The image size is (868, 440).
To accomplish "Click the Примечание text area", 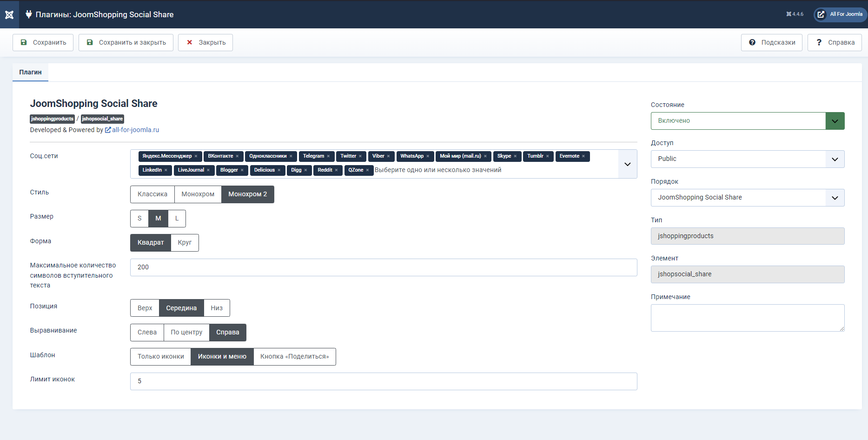I will [x=748, y=318].
